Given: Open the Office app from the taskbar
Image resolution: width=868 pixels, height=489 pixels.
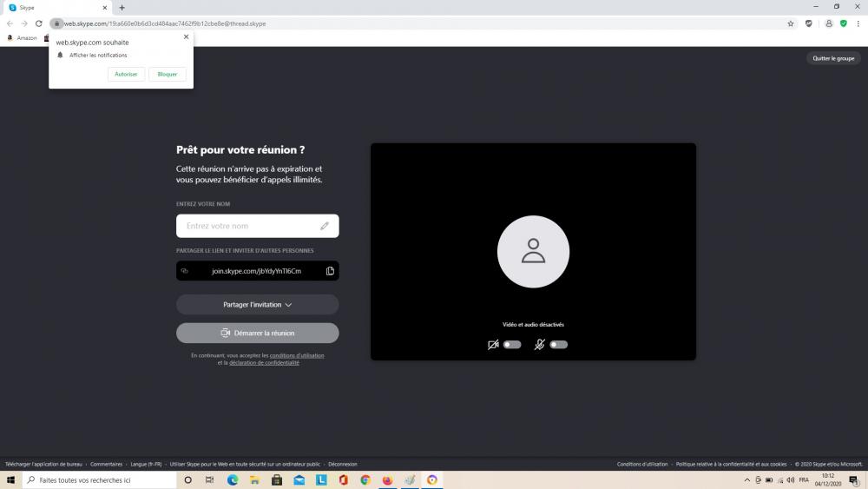Looking at the screenshot, I should [343, 479].
